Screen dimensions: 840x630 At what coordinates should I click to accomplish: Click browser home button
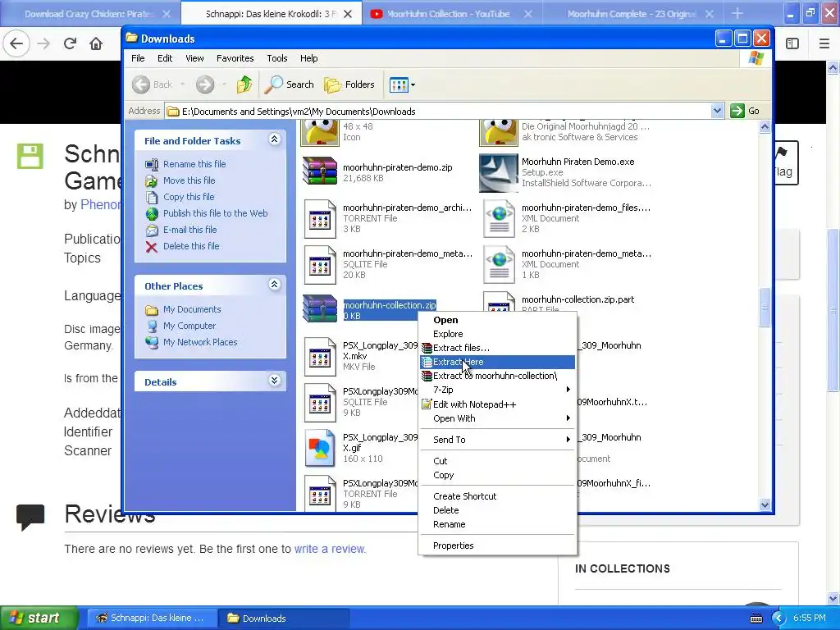pyautogui.click(x=96, y=43)
